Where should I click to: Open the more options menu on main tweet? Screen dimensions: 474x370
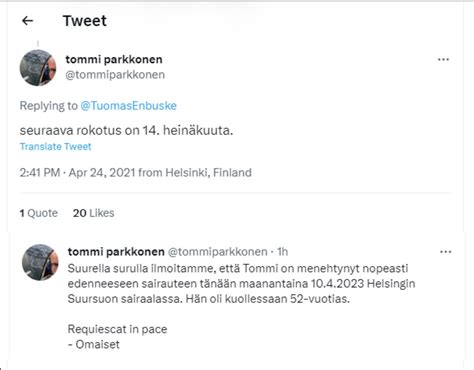pos(443,60)
